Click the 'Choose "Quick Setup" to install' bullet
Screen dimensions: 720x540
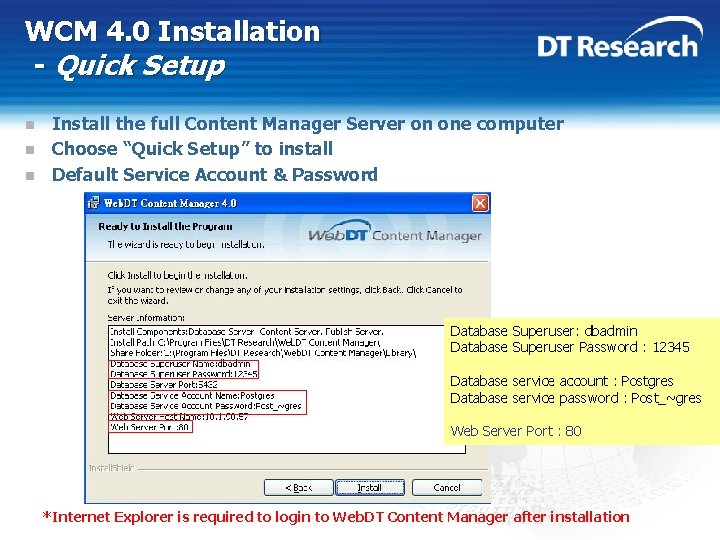(x=192, y=149)
